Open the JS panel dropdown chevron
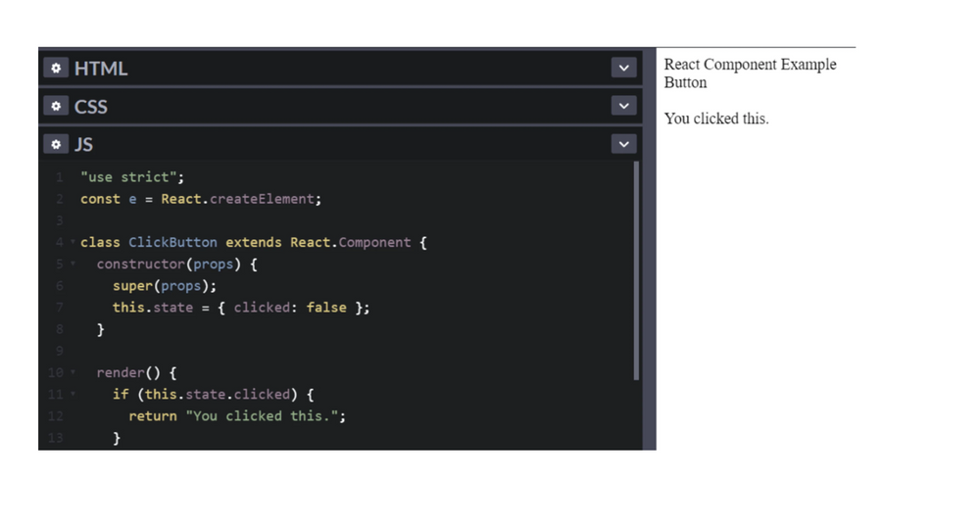980x527 pixels. (623, 144)
